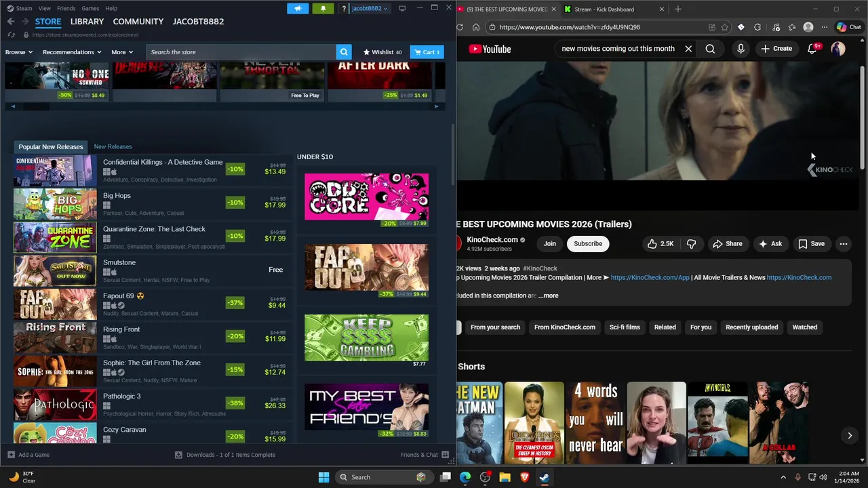Open Steam Downloads status
The width and height of the screenshot is (868, 488).
[225, 455]
